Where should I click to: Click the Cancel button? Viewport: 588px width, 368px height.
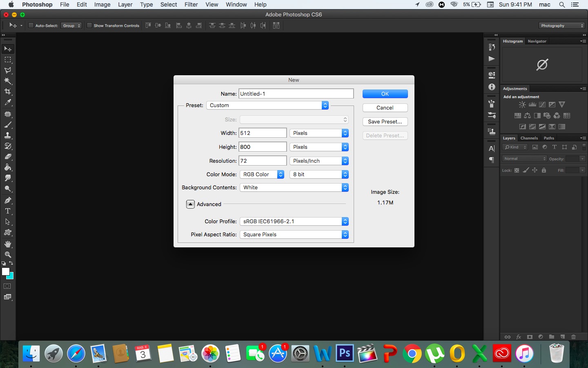point(385,108)
